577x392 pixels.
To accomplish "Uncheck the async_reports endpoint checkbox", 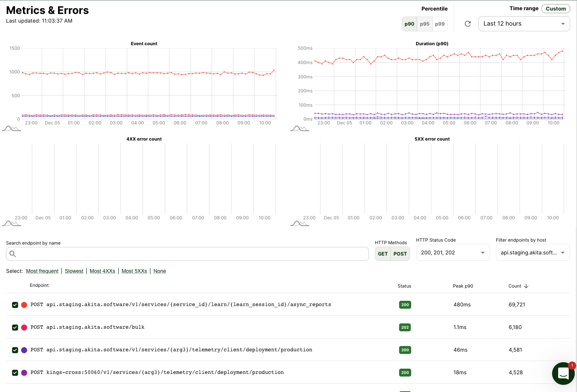I will (x=15, y=305).
